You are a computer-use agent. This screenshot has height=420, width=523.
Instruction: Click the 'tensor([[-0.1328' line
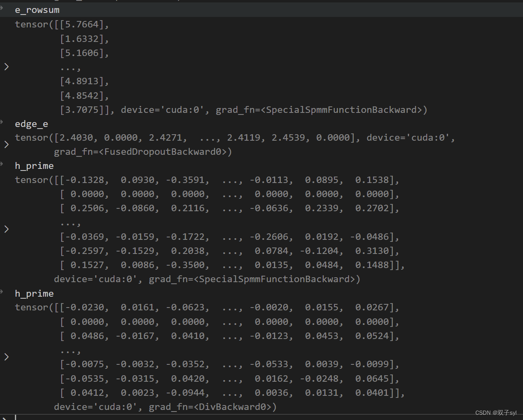pos(207,180)
